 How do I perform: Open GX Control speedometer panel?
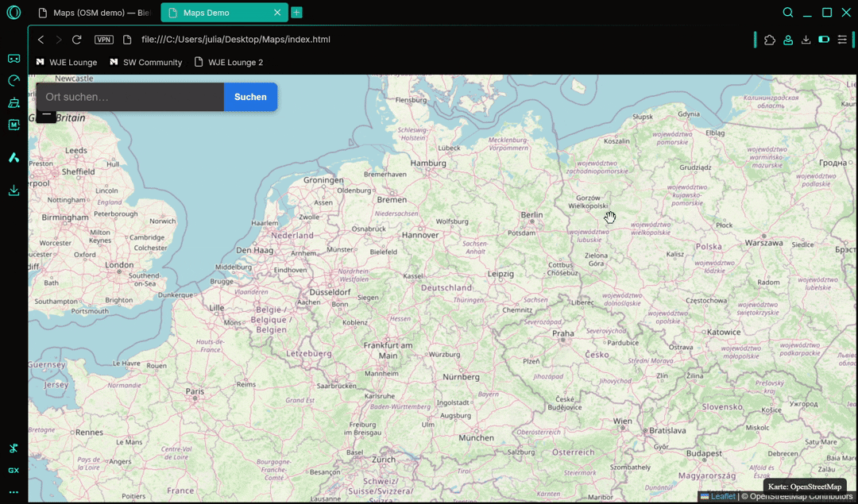point(14,80)
